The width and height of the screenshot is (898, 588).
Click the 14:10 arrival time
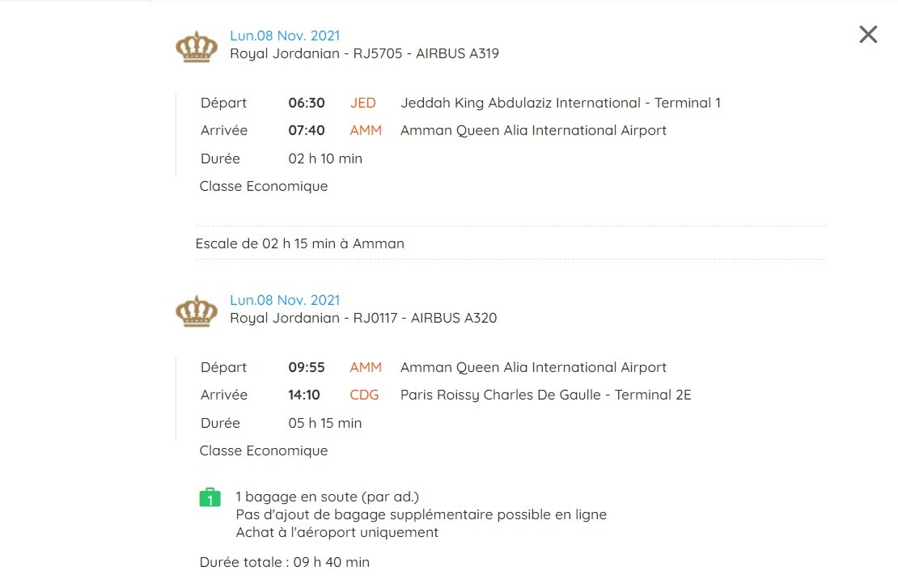pyautogui.click(x=304, y=395)
